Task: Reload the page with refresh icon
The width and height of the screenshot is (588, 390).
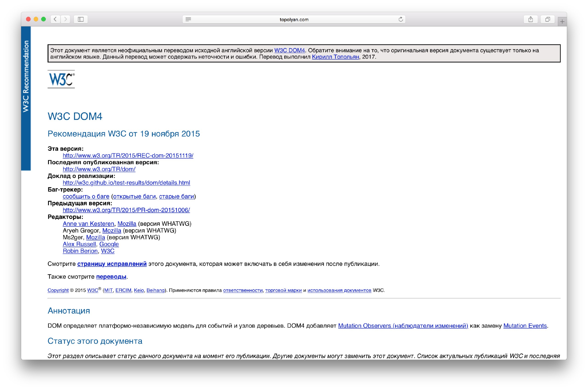Action: 400,19
